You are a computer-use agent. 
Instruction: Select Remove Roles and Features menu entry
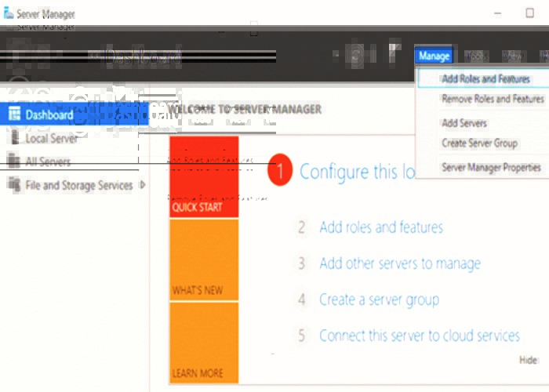(493, 100)
